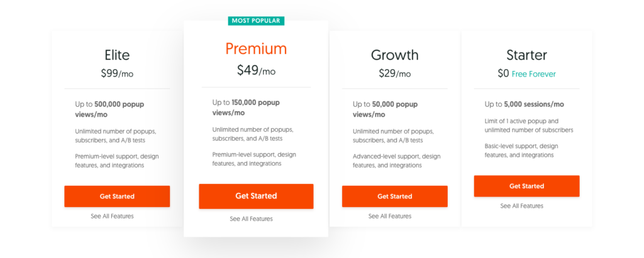Click the Starter plan heading
This screenshot has width=644, height=258.
(526, 55)
